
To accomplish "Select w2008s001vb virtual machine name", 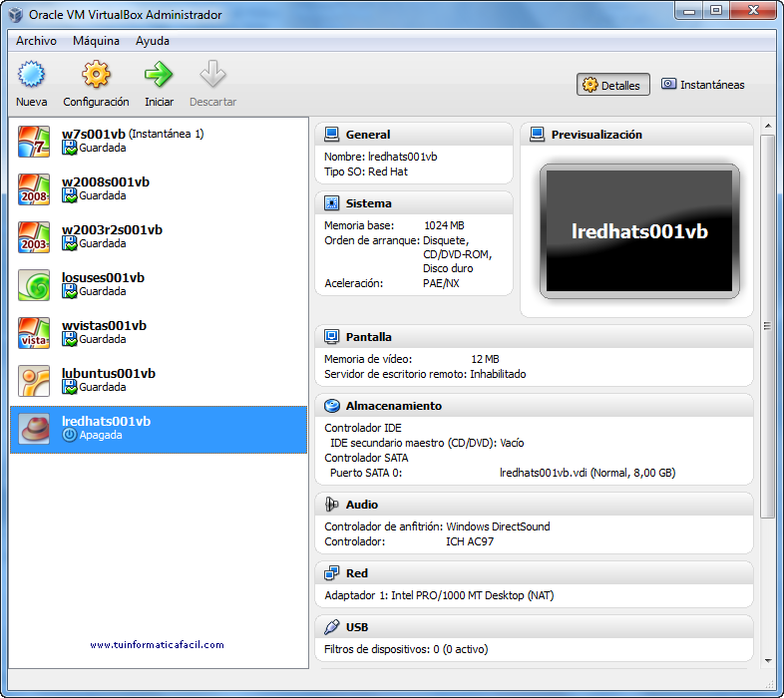I will pos(106,182).
